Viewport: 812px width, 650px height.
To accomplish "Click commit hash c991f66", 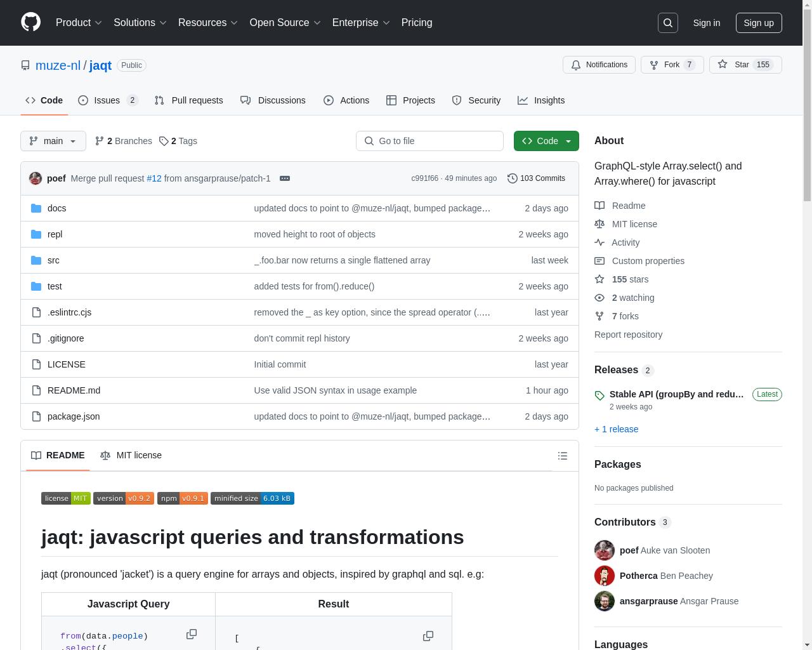I will [x=424, y=178].
